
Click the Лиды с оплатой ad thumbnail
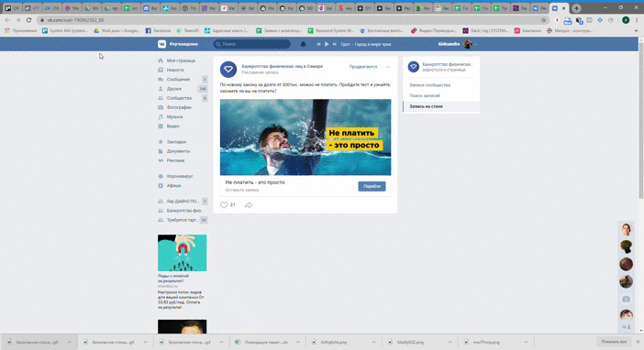pyautogui.click(x=183, y=253)
